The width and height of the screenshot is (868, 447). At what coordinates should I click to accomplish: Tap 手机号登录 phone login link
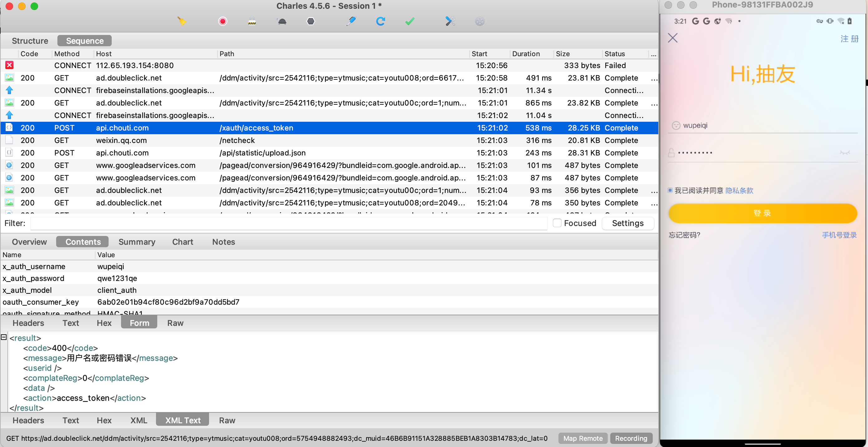tap(839, 235)
